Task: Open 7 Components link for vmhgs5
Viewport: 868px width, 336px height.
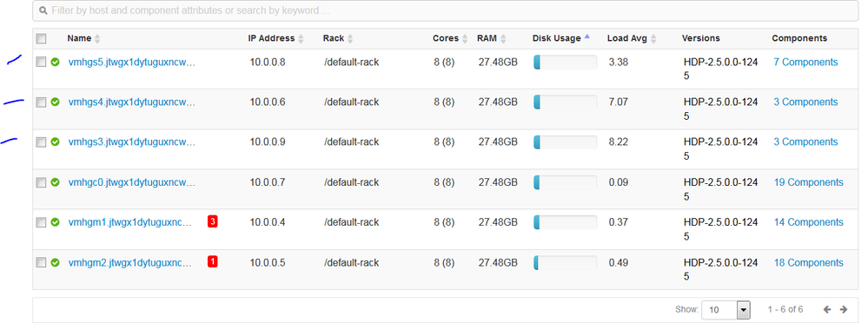Action: pos(805,62)
